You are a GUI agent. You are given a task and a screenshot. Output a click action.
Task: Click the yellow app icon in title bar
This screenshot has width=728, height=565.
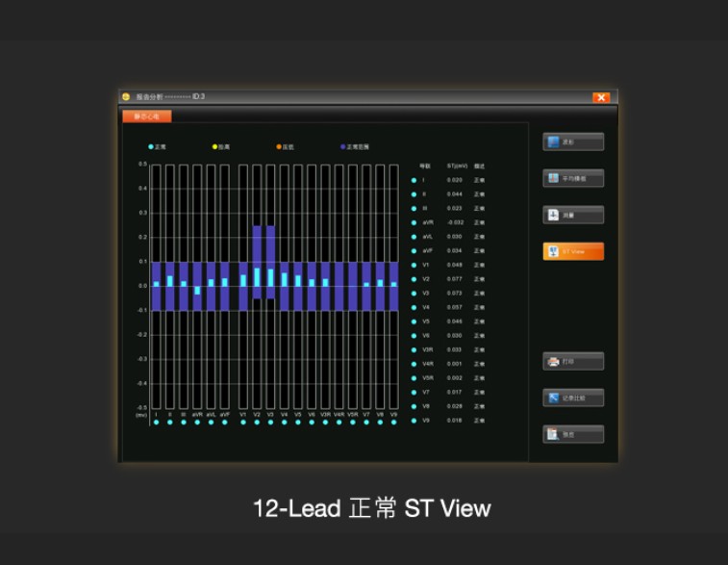tap(126, 96)
